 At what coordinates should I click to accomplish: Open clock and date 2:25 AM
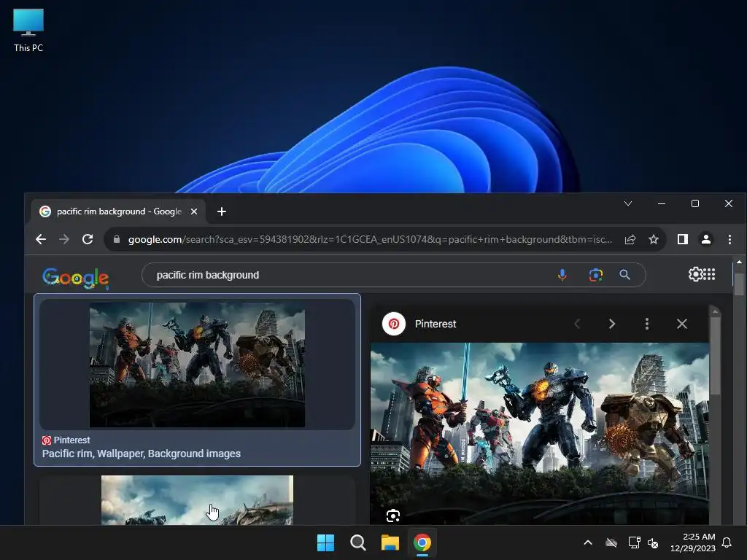(693, 542)
